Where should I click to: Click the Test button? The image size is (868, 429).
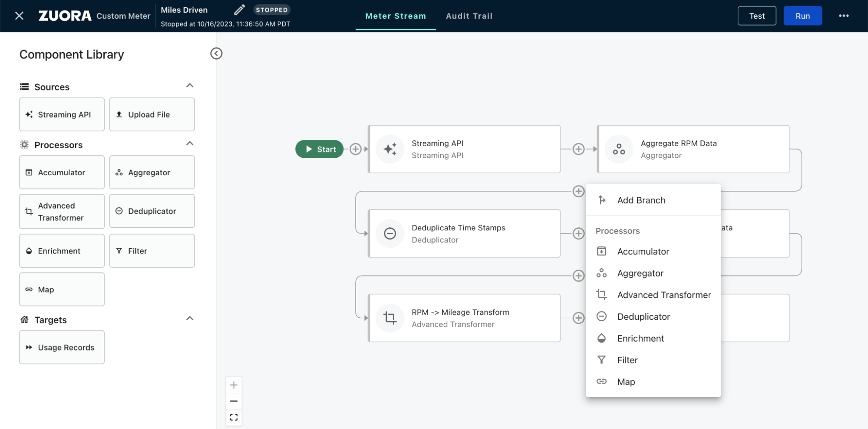click(x=756, y=16)
